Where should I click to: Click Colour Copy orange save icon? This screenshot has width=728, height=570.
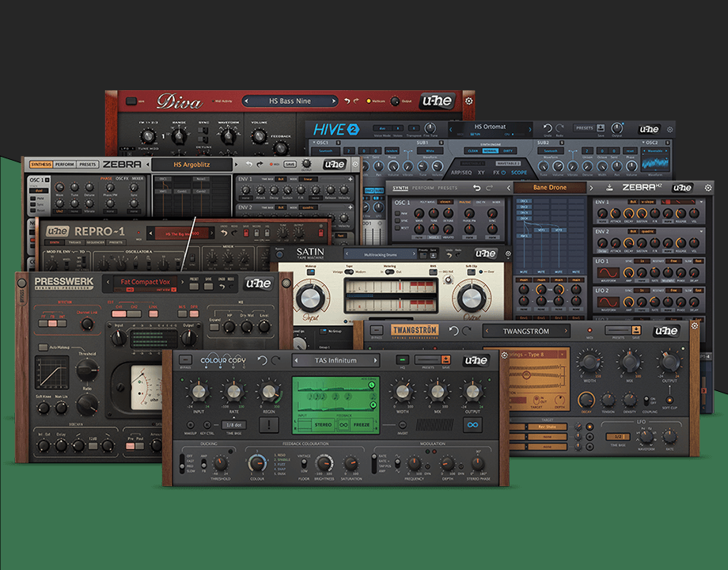(446, 359)
